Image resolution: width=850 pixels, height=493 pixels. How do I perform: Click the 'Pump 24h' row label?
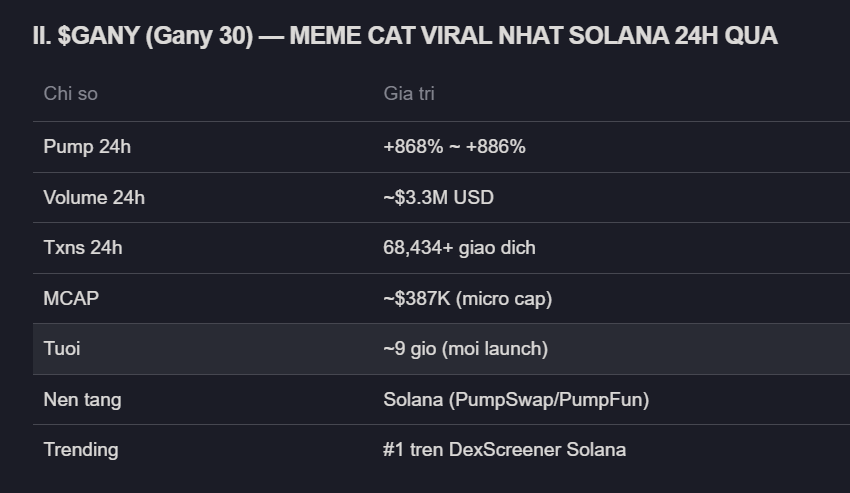87,147
